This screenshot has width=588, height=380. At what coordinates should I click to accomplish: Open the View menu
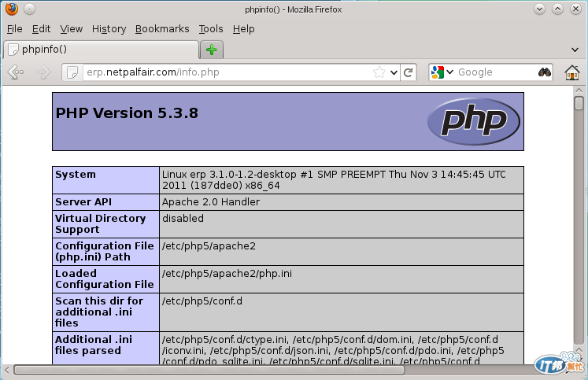(72, 29)
